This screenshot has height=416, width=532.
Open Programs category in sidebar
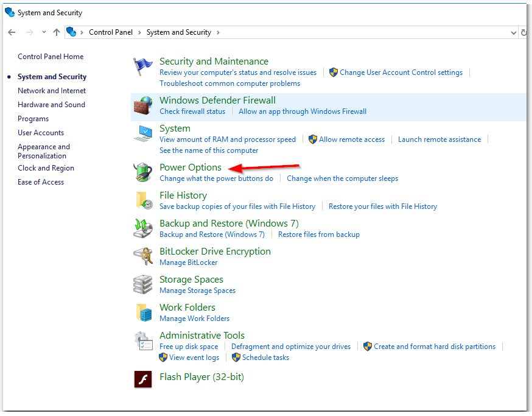pos(33,119)
